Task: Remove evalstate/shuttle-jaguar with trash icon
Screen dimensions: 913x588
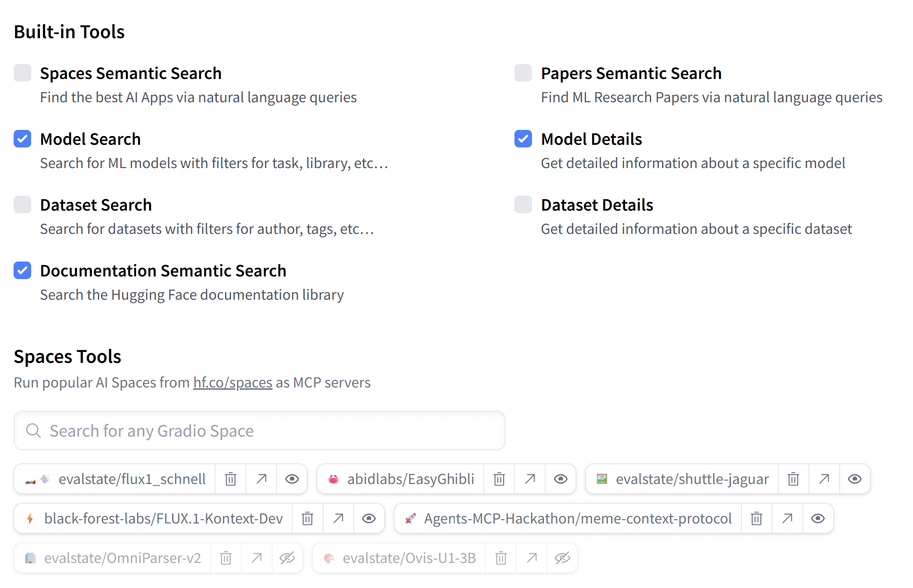Action: click(x=793, y=479)
